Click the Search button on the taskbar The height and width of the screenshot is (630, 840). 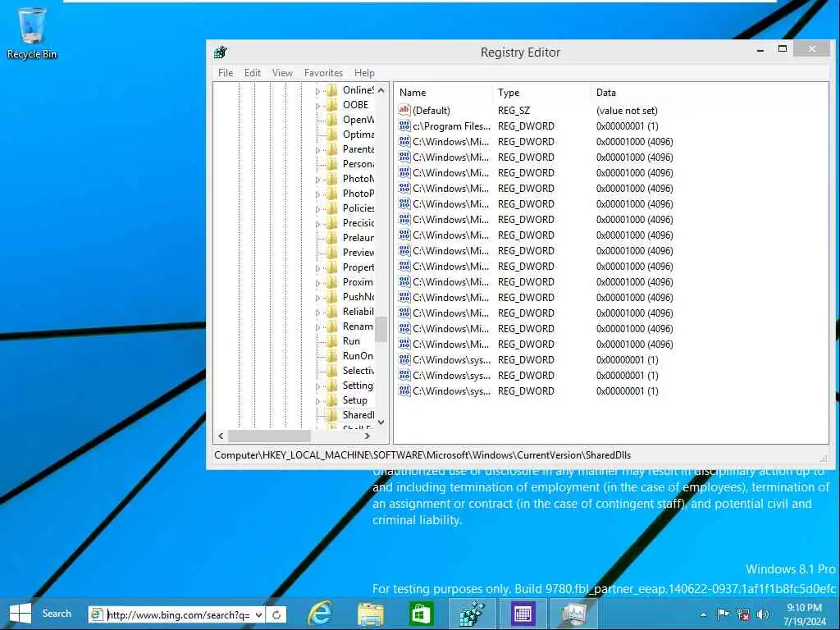57,614
